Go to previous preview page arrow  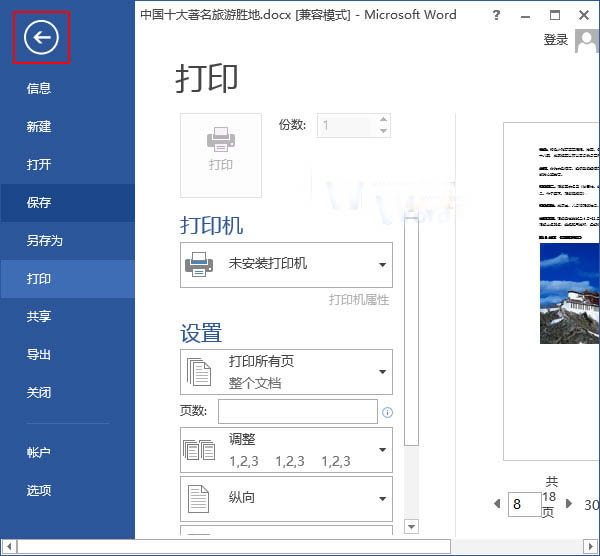click(497, 504)
